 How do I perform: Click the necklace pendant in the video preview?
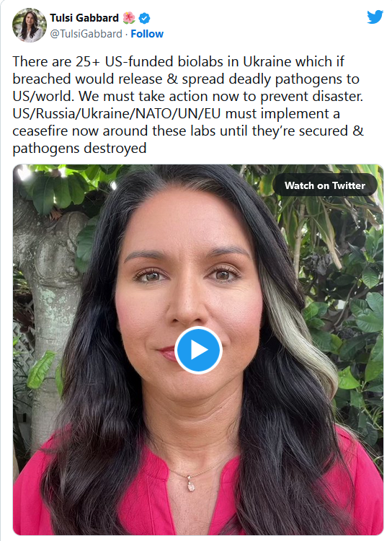191,483
